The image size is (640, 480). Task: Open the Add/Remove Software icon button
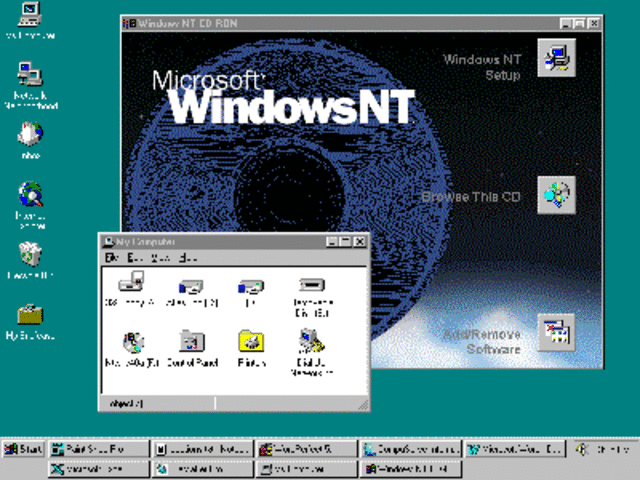click(556, 333)
